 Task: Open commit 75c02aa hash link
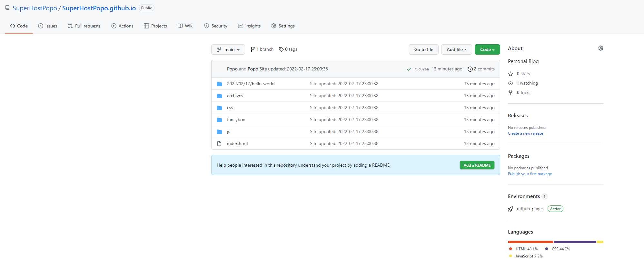tap(421, 69)
